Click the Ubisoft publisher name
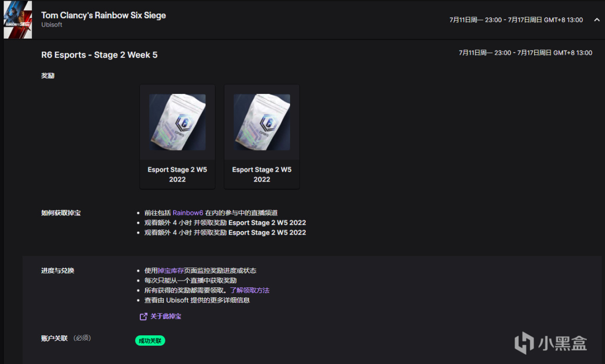The height and width of the screenshot is (364, 605). [x=52, y=25]
